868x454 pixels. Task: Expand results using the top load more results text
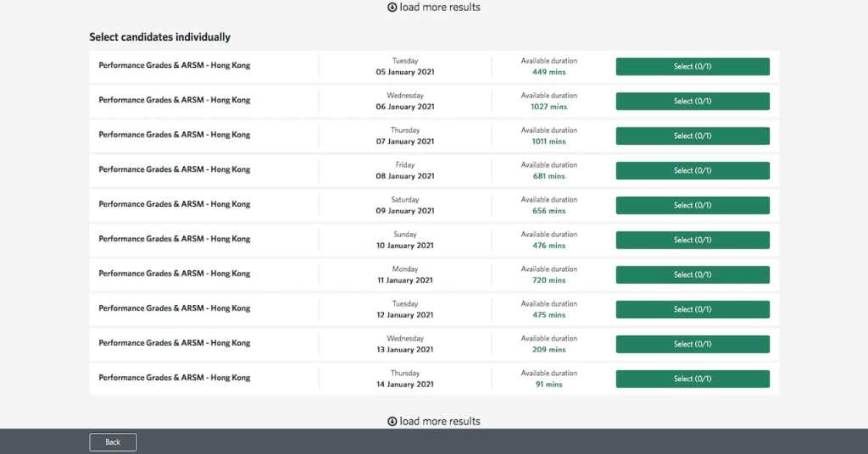[x=440, y=8]
